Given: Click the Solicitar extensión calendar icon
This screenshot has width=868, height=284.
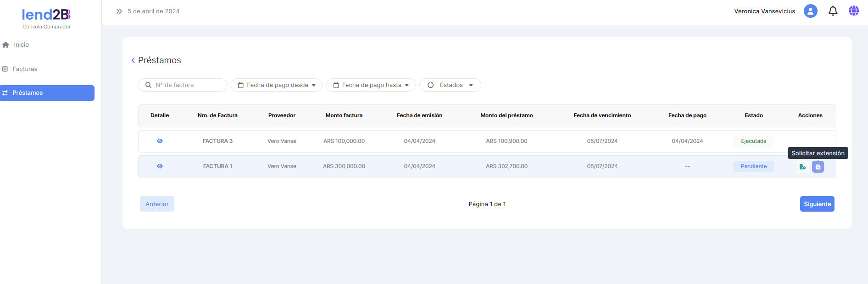Looking at the screenshot, I should point(818,167).
